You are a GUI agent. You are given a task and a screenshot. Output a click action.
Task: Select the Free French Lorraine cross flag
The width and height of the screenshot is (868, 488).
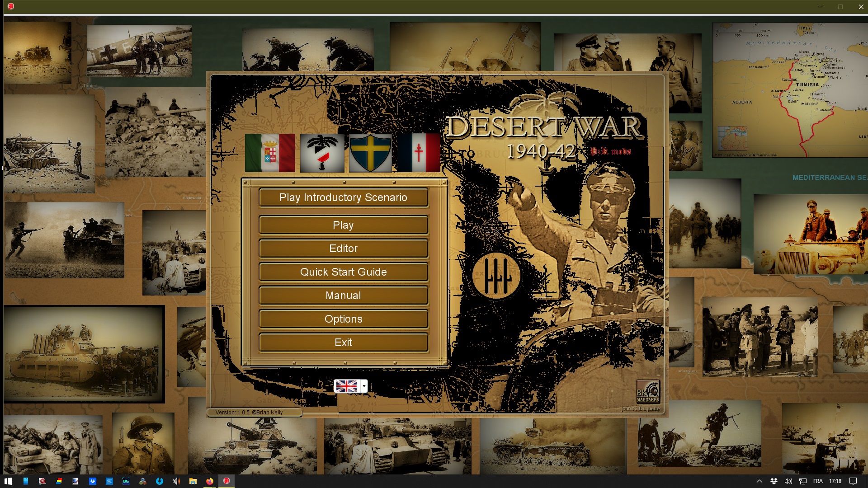point(419,153)
